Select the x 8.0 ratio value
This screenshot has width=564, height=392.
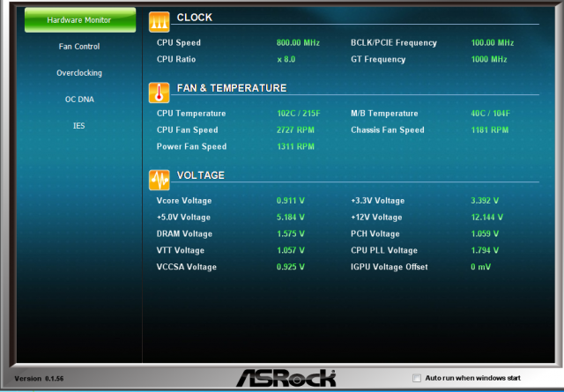(x=286, y=59)
